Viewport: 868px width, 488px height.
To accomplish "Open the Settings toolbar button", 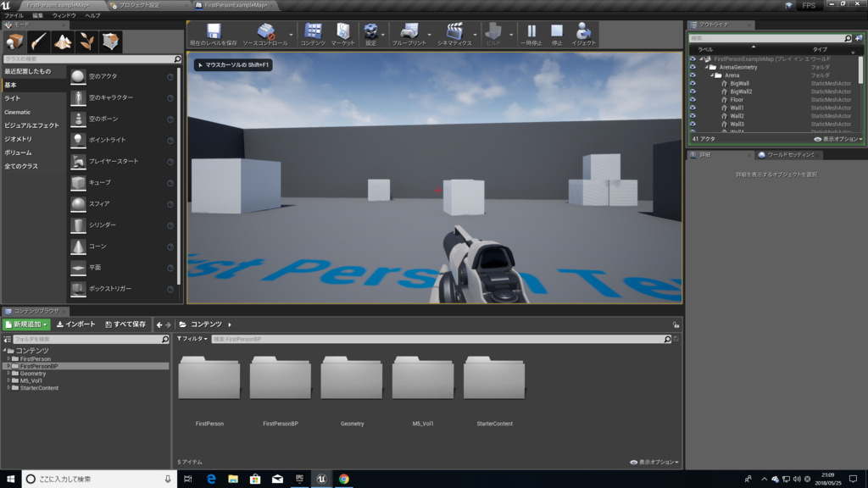I will tap(371, 34).
